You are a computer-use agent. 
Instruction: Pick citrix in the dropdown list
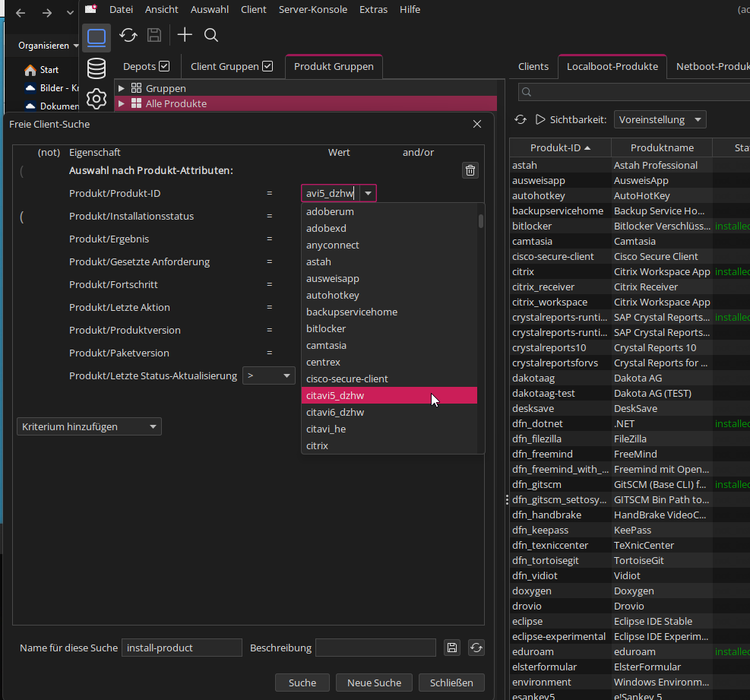pos(389,445)
